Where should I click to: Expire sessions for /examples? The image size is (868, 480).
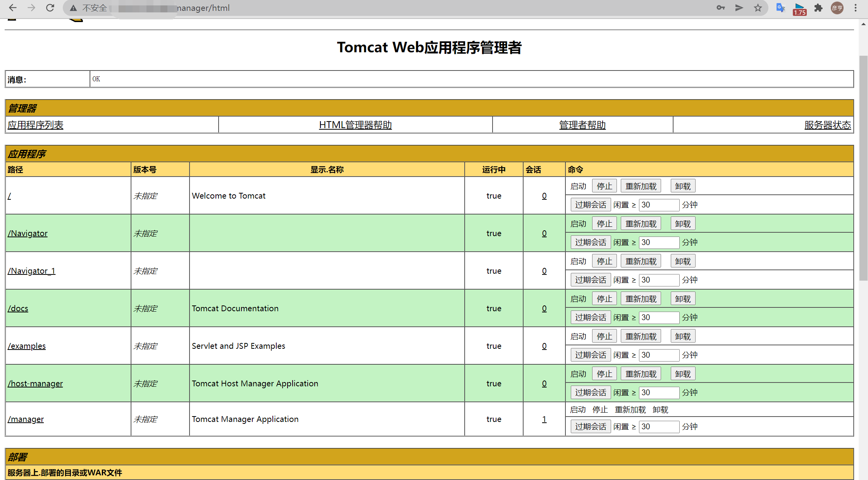(591, 355)
